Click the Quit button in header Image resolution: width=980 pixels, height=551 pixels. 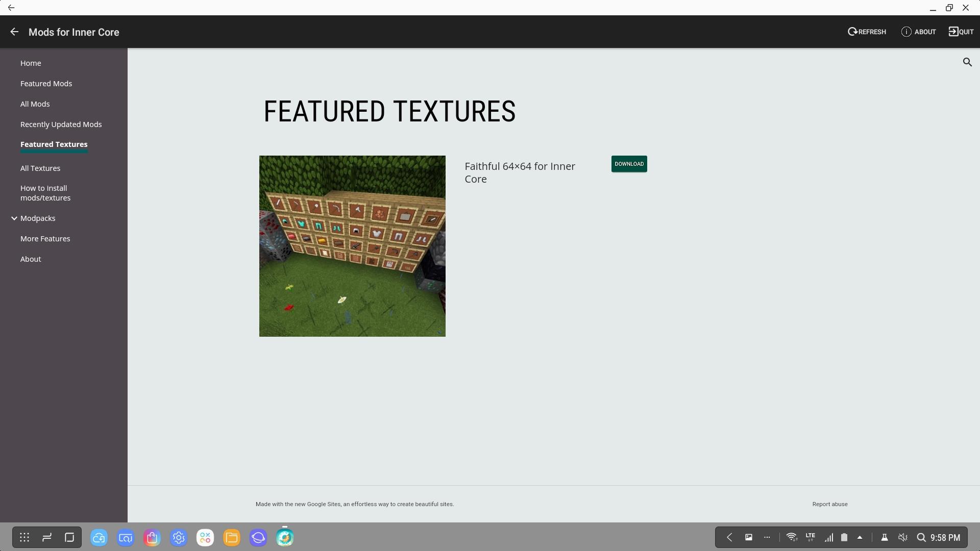click(961, 32)
